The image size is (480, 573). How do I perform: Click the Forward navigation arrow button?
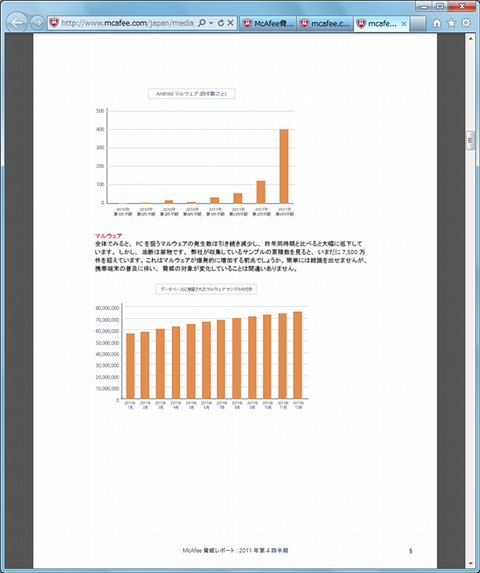(37, 23)
